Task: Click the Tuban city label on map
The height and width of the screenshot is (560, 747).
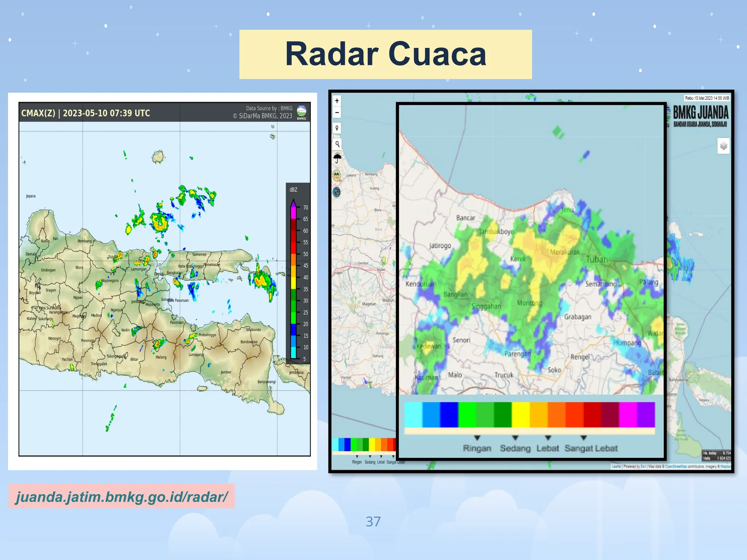Action: click(x=597, y=259)
